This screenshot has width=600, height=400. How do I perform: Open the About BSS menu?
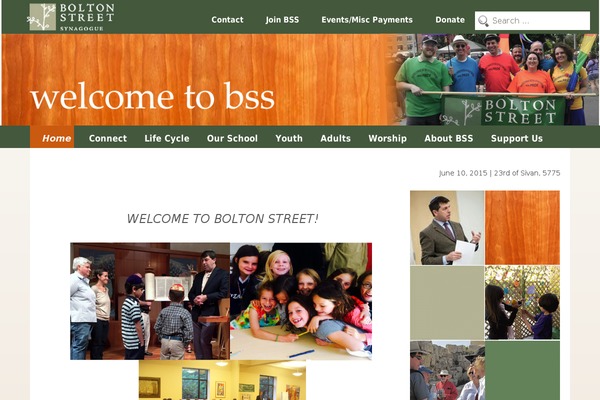(449, 138)
